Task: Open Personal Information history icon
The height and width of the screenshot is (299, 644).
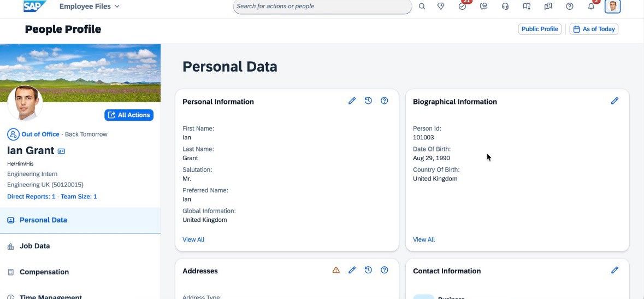Action: [x=368, y=101]
